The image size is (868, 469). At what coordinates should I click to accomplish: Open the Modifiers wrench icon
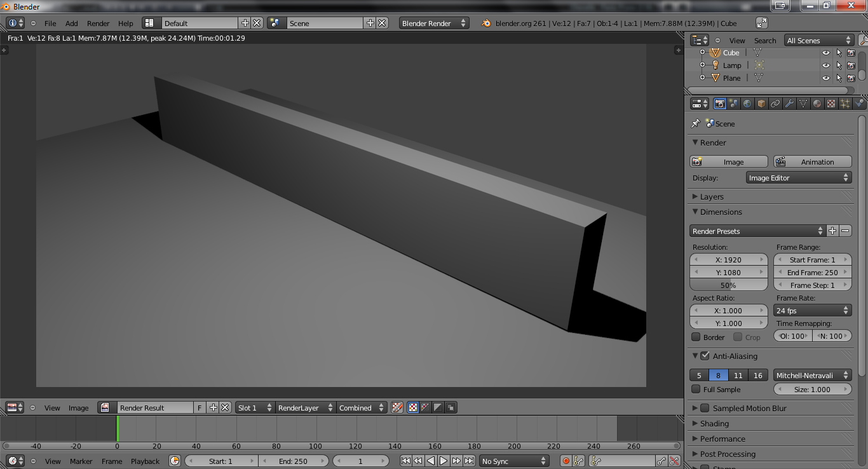pos(789,104)
